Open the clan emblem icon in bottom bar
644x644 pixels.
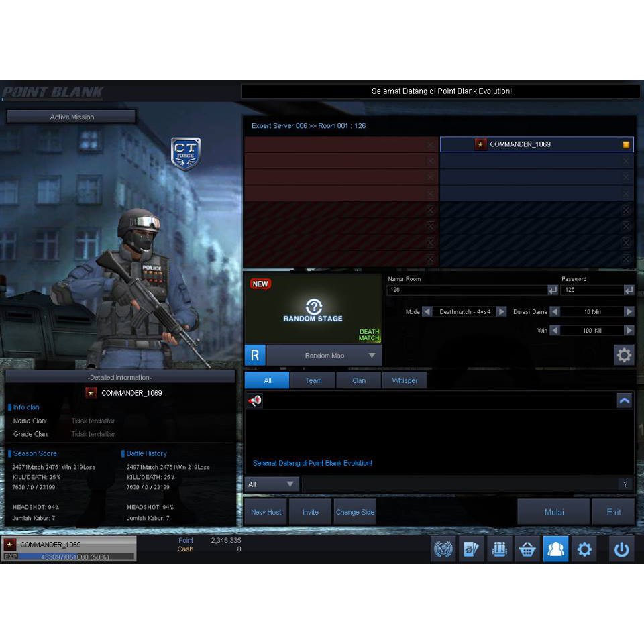pyautogui.click(x=443, y=549)
